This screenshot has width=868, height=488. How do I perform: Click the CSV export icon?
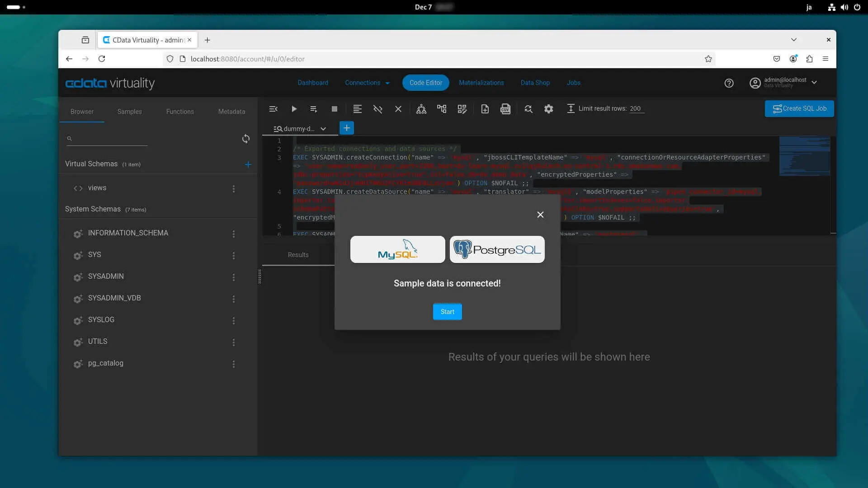[x=505, y=109]
